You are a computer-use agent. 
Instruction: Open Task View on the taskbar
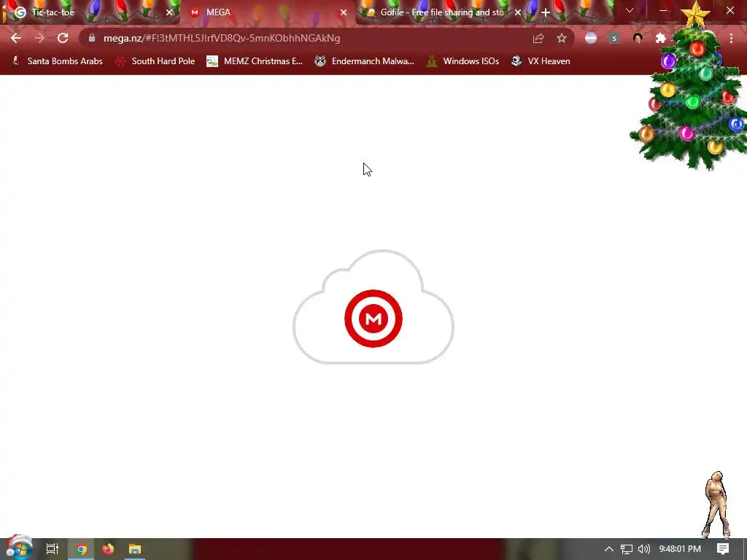pos(53,549)
